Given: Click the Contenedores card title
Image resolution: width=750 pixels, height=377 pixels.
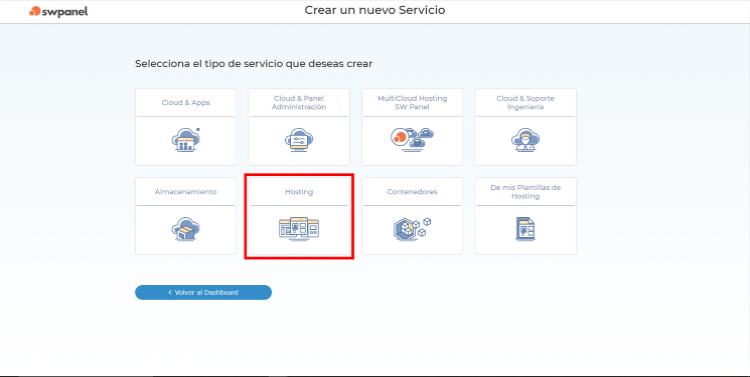Looking at the screenshot, I should [x=412, y=192].
